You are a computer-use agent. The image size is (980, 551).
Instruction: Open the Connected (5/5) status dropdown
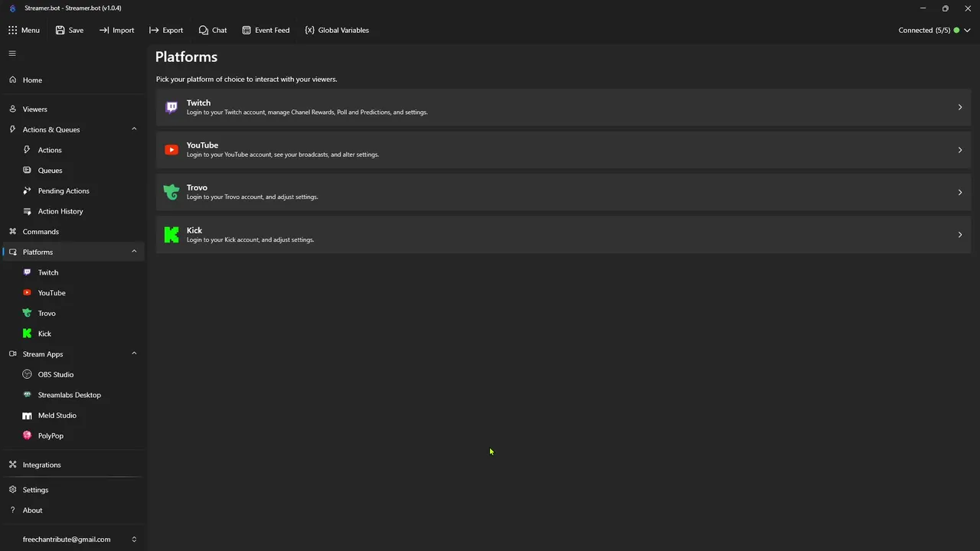pos(935,31)
